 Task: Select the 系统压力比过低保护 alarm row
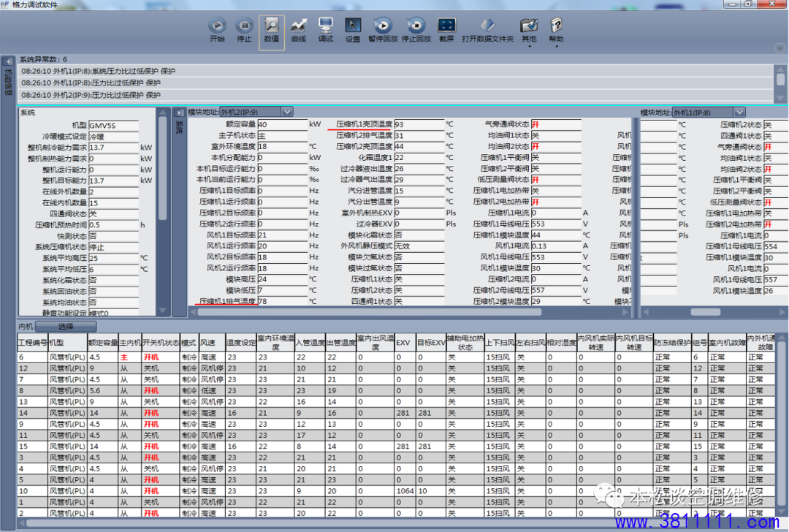pos(396,71)
